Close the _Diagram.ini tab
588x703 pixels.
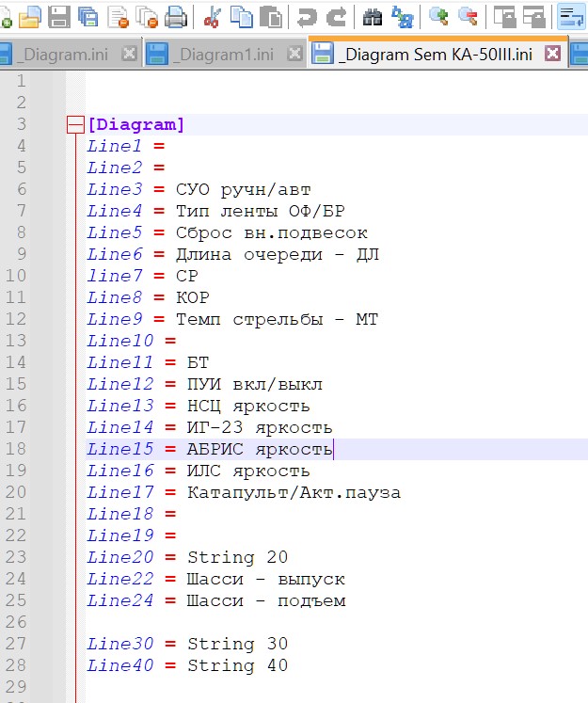[129, 55]
